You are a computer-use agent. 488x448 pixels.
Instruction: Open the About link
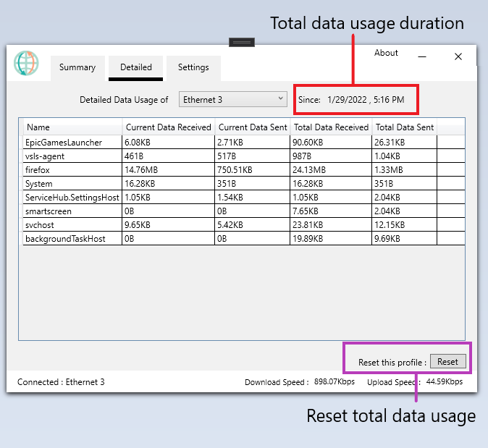pos(386,53)
